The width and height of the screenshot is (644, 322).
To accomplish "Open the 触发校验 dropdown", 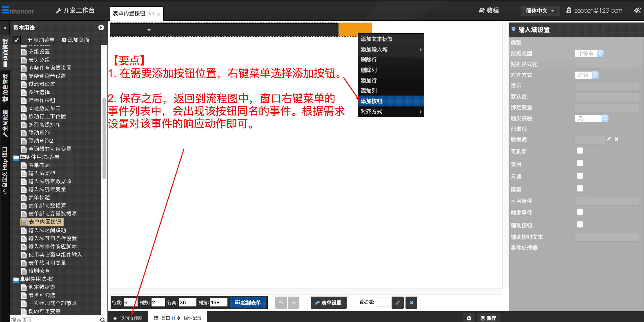I will click(591, 118).
